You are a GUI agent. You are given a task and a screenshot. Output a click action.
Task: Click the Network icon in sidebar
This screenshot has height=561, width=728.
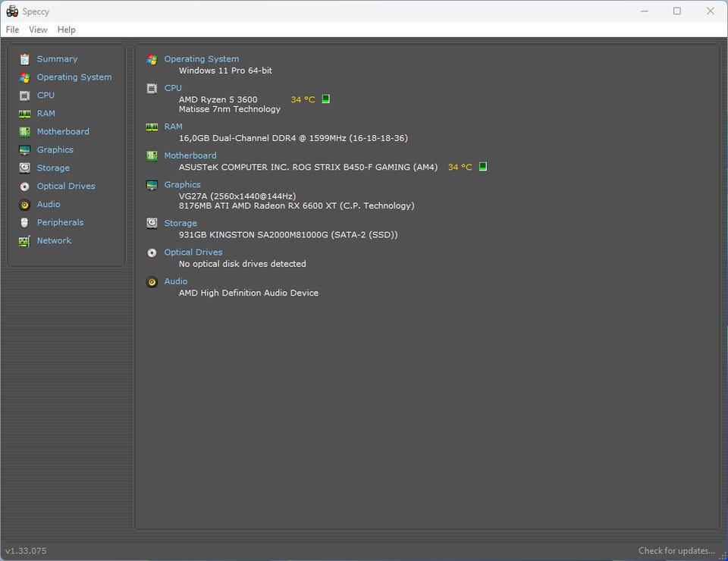click(x=25, y=241)
